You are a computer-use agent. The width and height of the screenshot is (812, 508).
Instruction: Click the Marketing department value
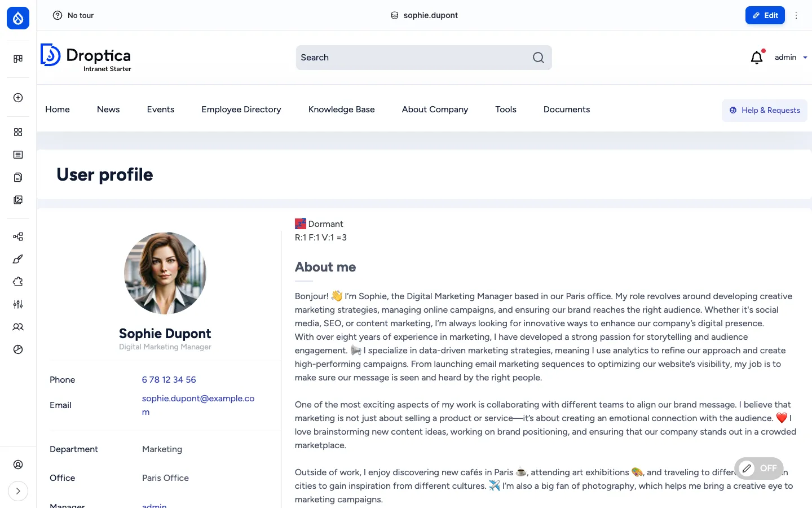tap(162, 449)
